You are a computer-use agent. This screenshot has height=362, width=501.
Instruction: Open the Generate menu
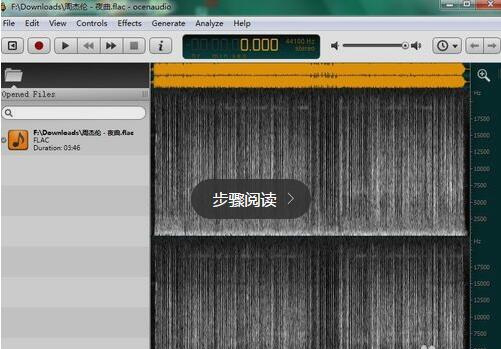point(168,23)
